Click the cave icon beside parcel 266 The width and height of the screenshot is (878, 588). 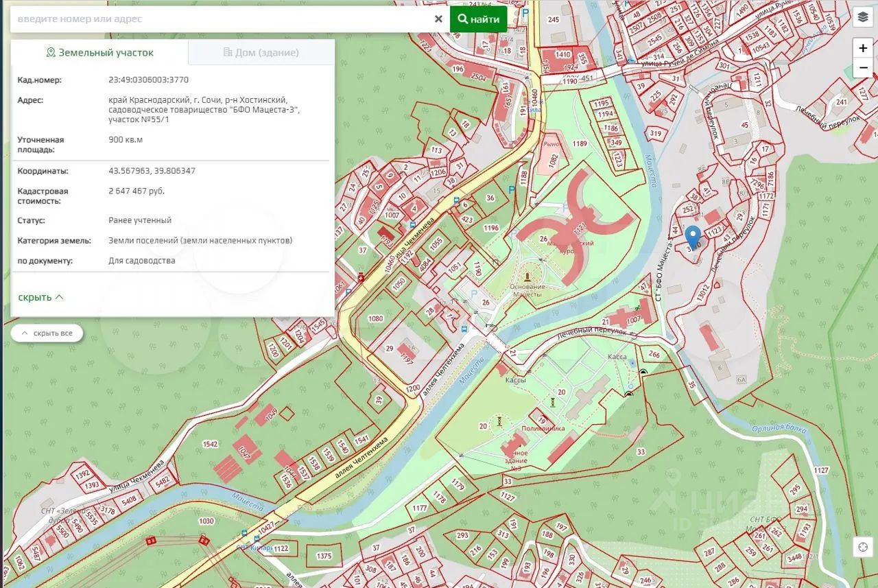pos(643,371)
